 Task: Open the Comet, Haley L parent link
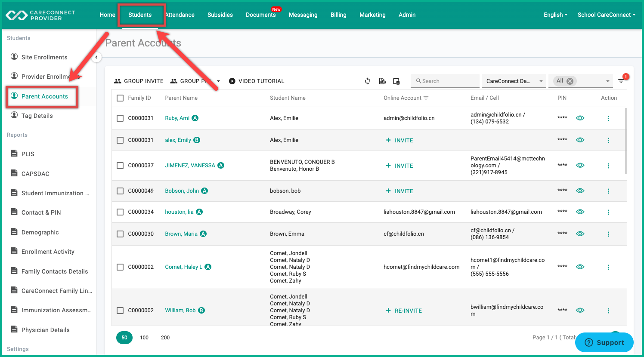(183, 267)
